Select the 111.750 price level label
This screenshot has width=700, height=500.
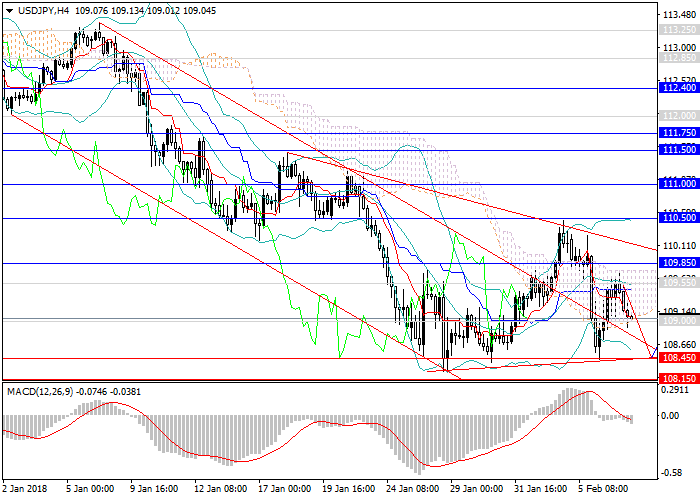pos(678,132)
